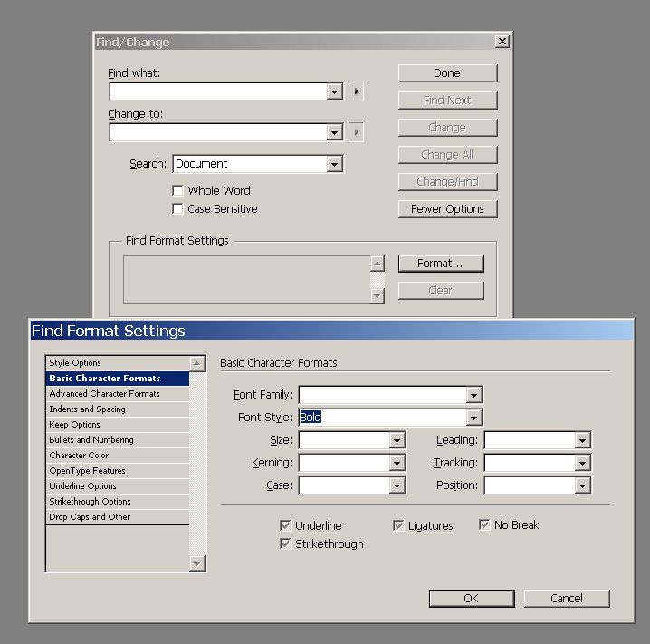This screenshot has height=644, width=650.
Task: Open the Search scope dropdown showing Document
Action: coord(334,164)
